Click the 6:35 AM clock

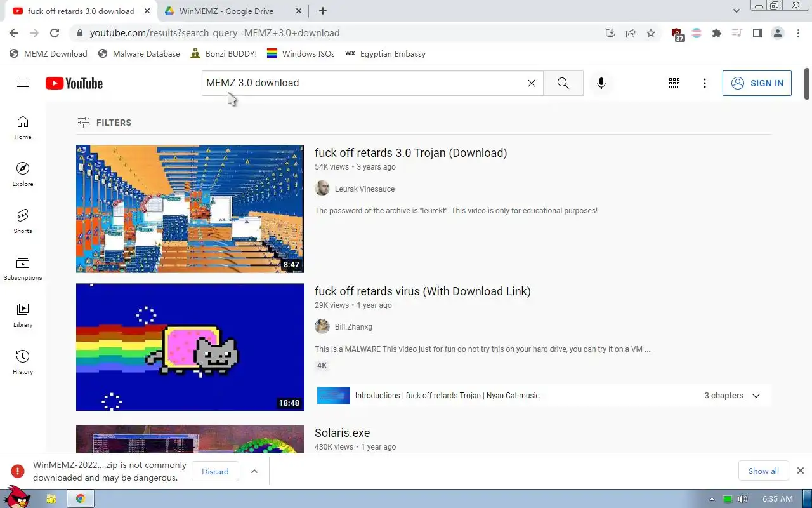(x=778, y=499)
